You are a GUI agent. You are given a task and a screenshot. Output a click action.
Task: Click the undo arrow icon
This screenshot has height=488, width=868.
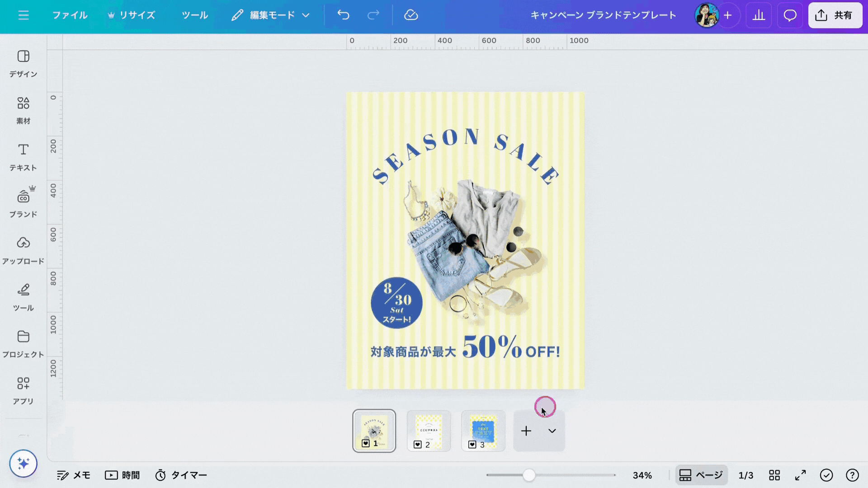pos(343,15)
